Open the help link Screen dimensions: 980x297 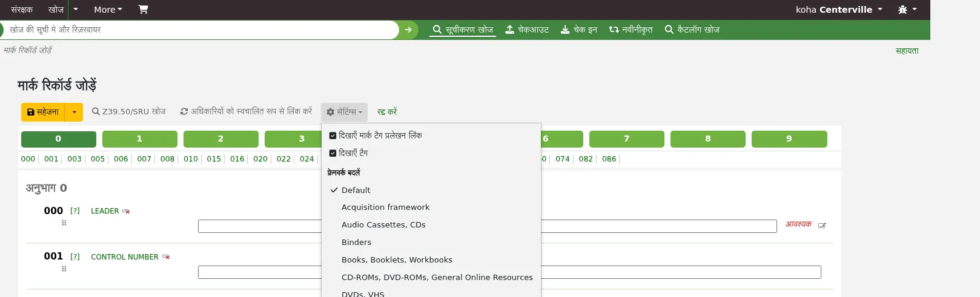(907, 51)
